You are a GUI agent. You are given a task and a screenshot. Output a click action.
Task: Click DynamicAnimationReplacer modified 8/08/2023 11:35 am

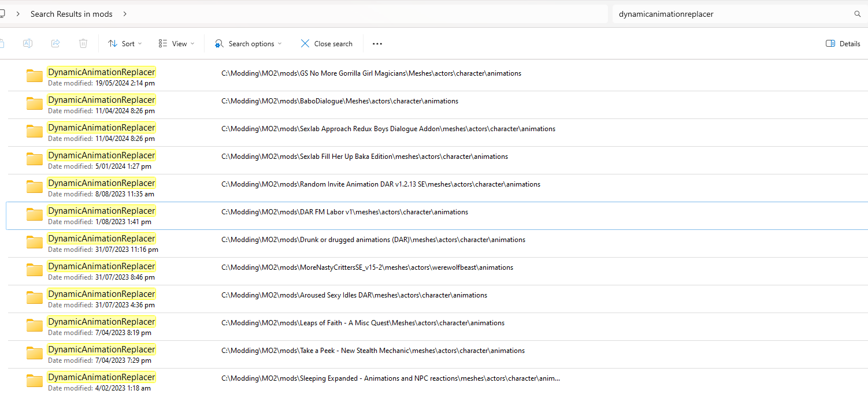tap(102, 183)
